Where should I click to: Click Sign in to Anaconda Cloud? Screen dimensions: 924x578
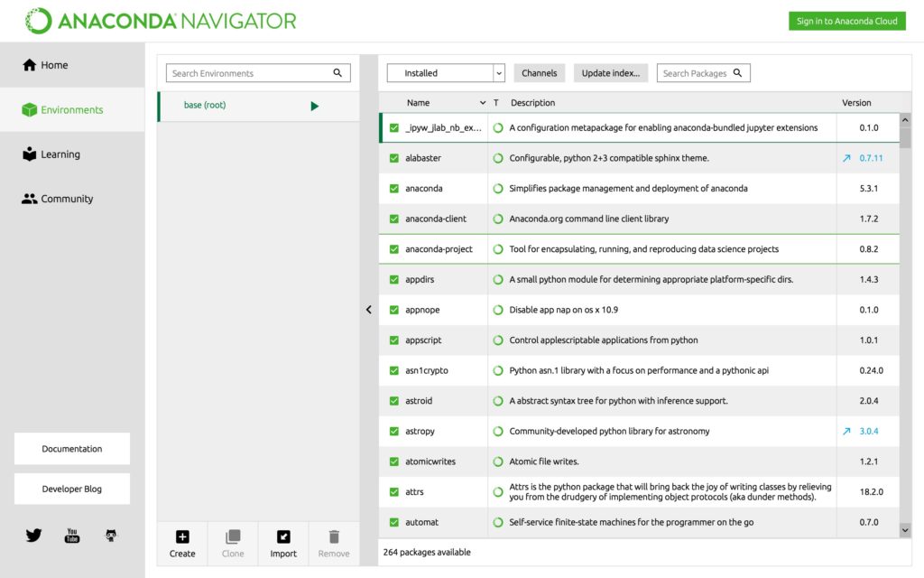pyautogui.click(x=846, y=21)
